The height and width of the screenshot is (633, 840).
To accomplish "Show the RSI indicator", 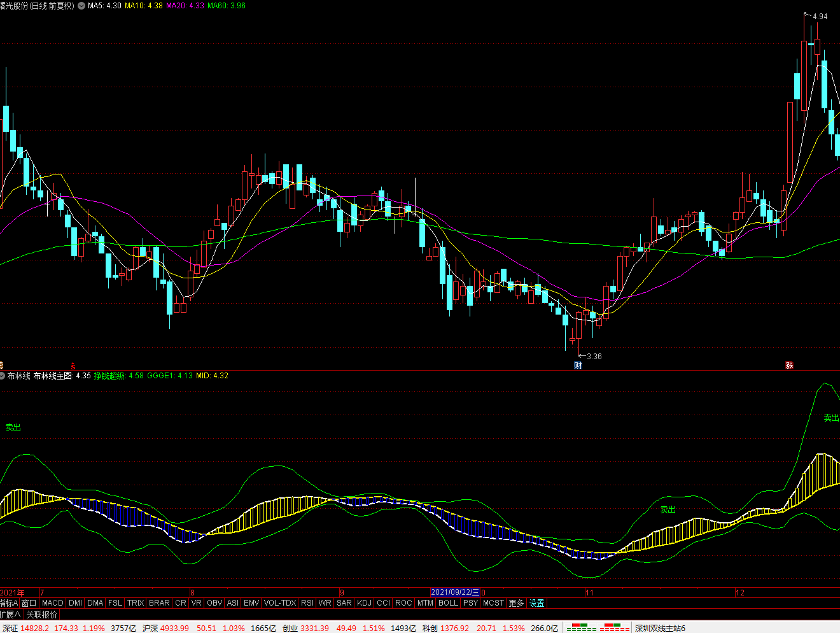I will tap(307, 603).
